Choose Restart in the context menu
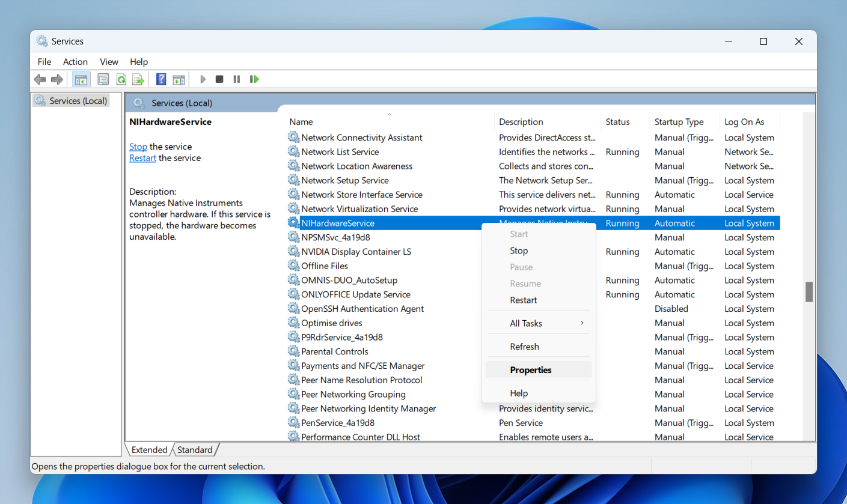The height and width of the screenshot is (504, 847). [x=539, y=300]
